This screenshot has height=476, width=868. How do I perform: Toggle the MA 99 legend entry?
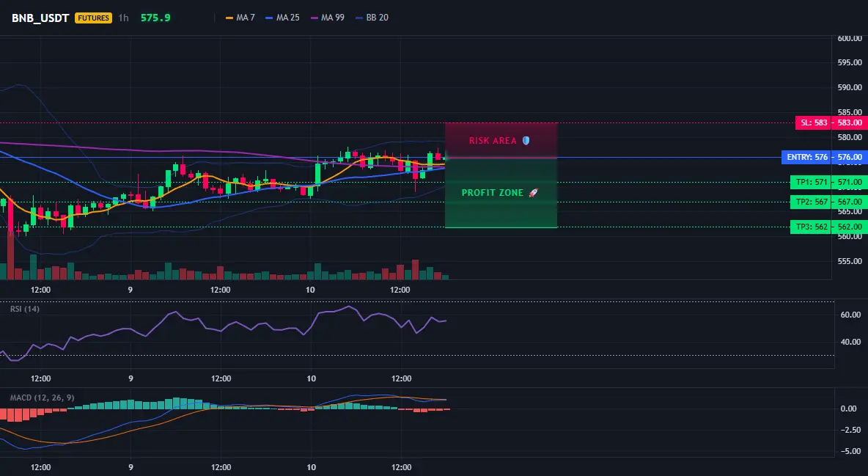pyautogui.click(x=328, y=18)
